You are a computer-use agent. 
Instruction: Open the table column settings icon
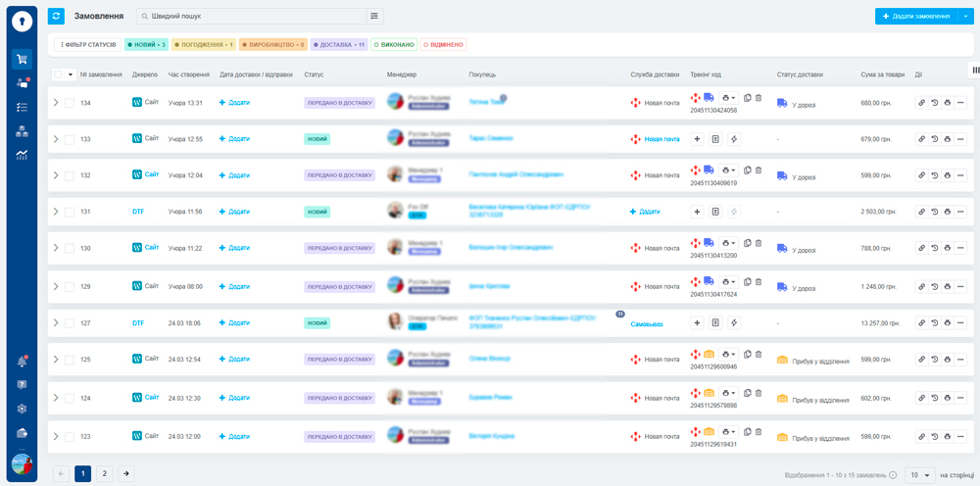976,71
